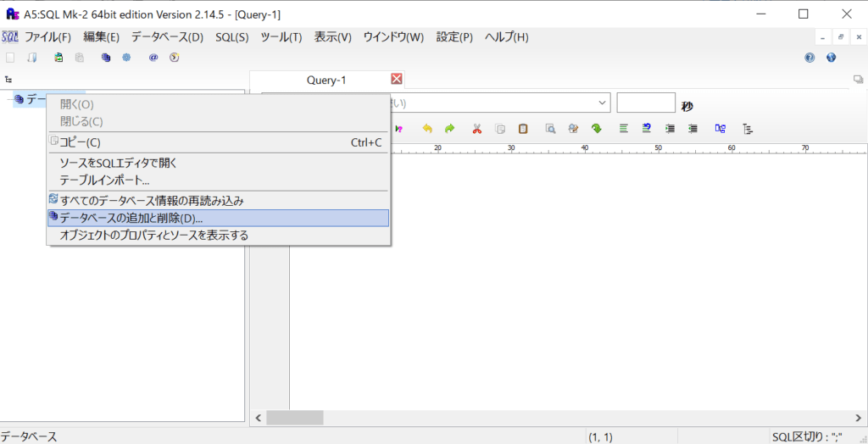
Task: Click the inner MDI minimize button in the menu bar
Action: [x=822, y=37]
